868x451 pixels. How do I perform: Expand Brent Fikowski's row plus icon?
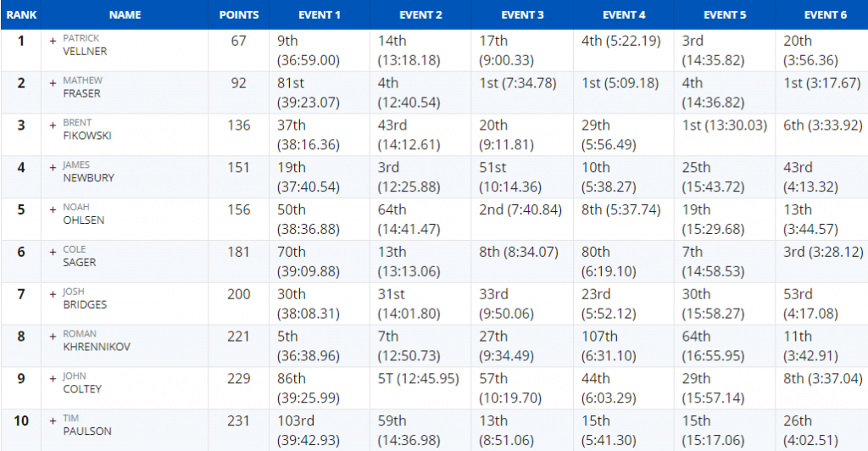point(53,125)
